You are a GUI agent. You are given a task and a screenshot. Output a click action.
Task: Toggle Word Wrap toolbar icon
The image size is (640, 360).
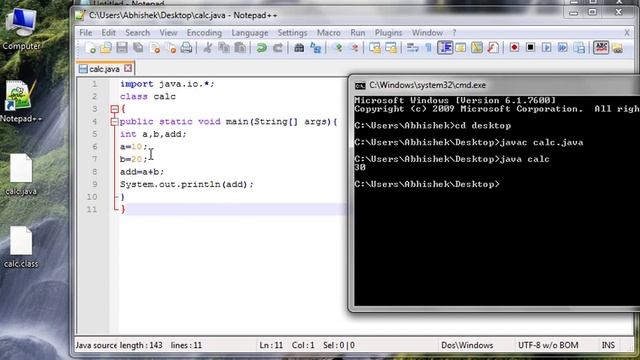413,48
